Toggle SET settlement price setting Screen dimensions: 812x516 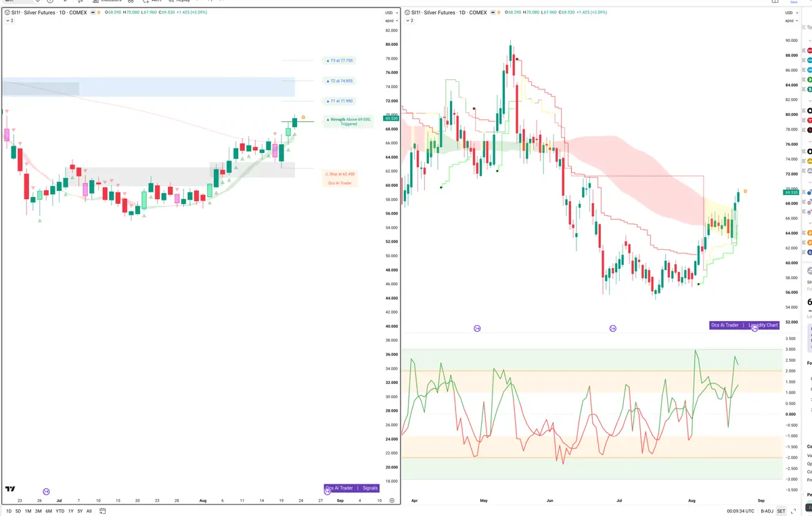tap(781, 511)
